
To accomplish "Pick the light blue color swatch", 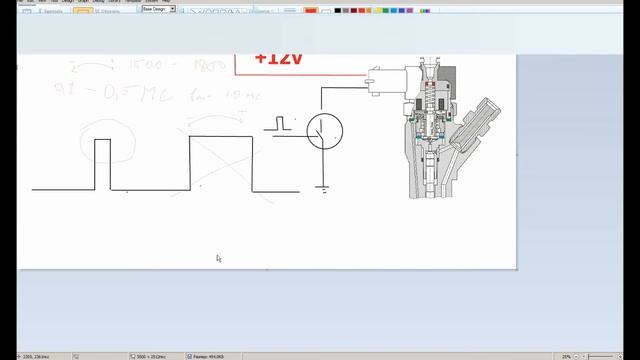I will point(393,10).
